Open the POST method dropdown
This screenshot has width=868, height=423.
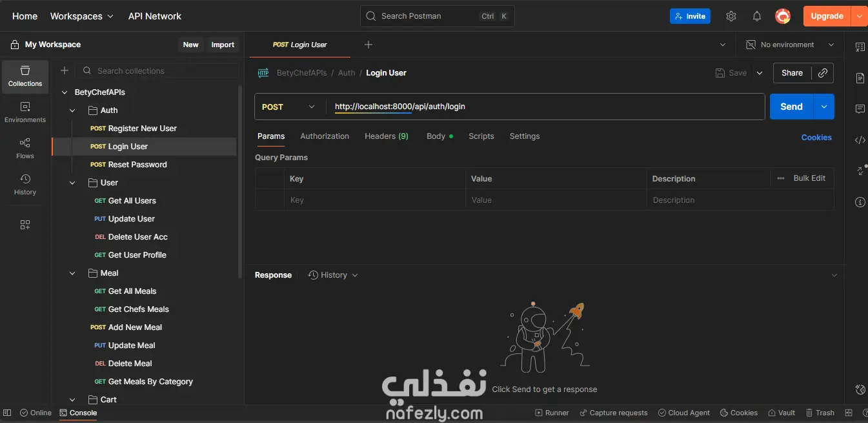288,107
